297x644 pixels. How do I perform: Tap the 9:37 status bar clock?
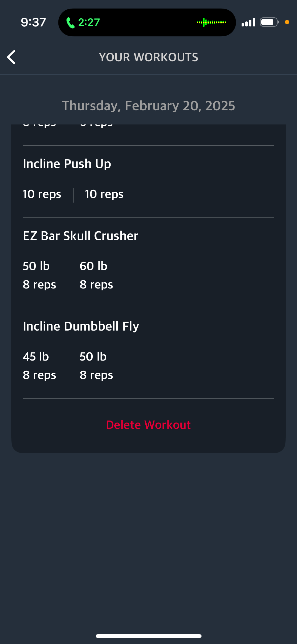pos(33,22)
